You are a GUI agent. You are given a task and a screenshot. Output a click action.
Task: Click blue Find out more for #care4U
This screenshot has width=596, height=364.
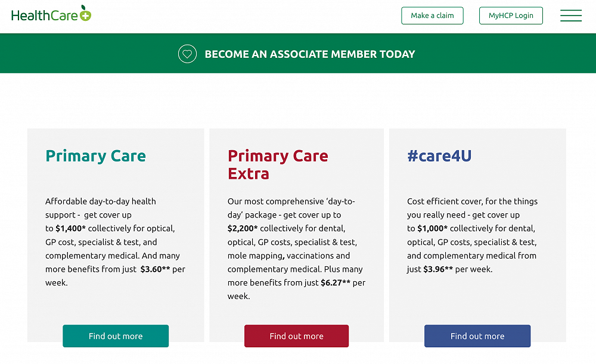click(477, 336)
